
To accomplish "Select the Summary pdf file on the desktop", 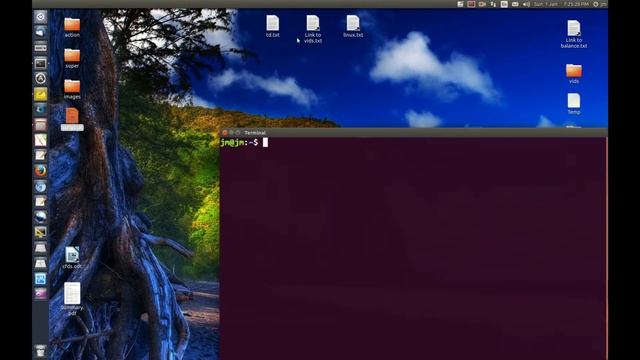I will 72,299.
